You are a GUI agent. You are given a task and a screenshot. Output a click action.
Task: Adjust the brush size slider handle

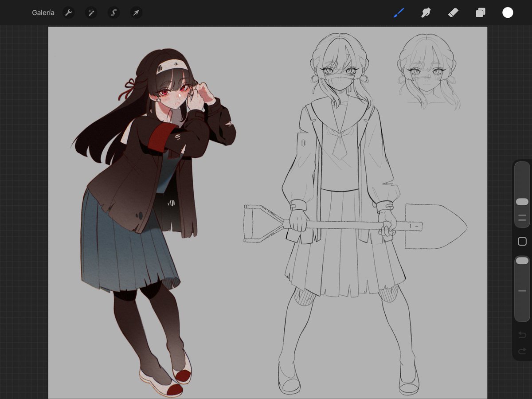522,202
